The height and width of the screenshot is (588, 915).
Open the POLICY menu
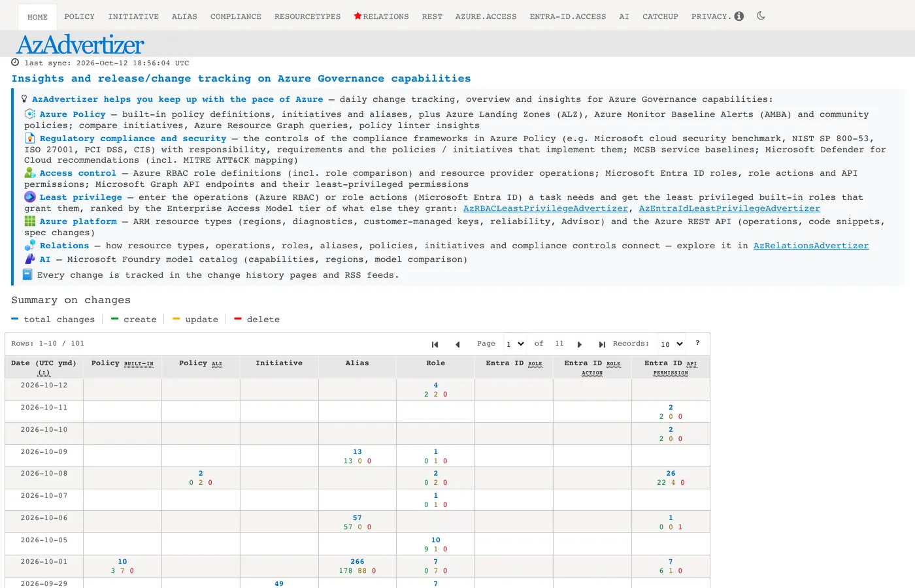[80, 16]
